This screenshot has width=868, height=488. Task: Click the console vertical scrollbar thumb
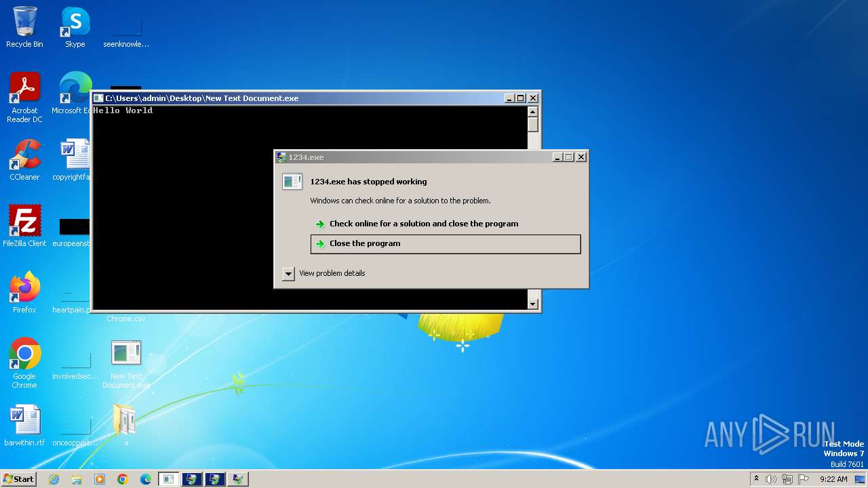pyautogui.click(x=533, y=125)
